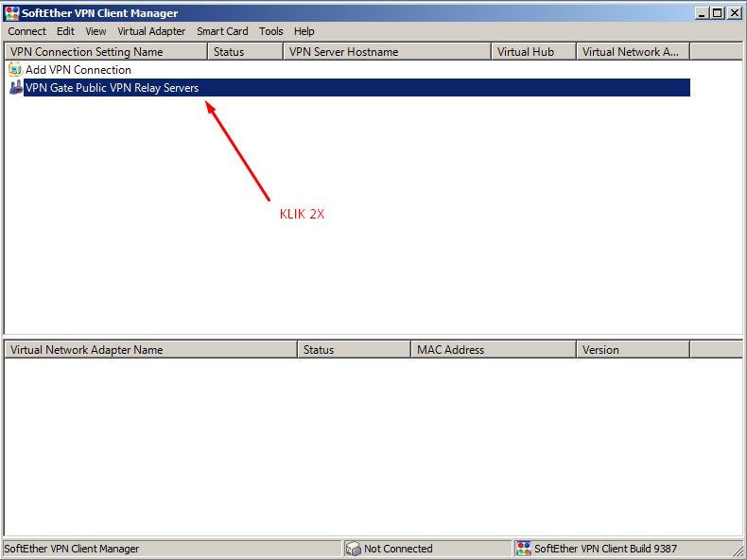
Task: Open the Virtual Adapter menu
Action: coord(151,31)
